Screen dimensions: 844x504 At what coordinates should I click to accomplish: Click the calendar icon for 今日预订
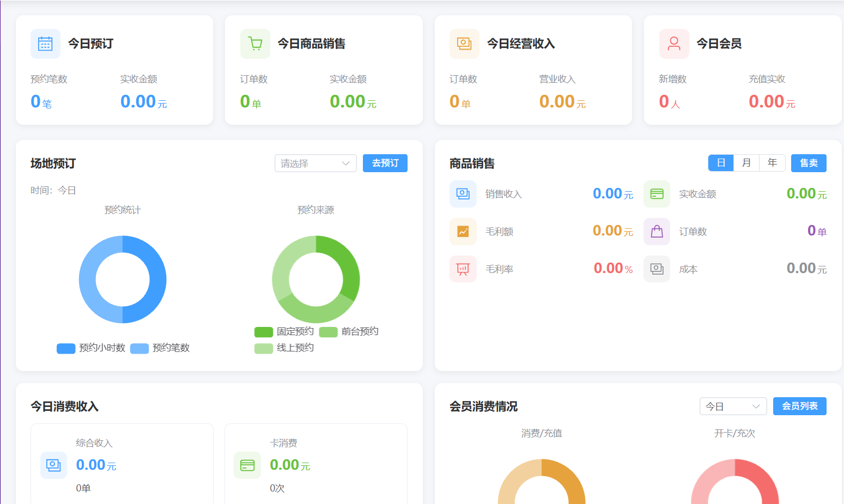tap(45, 44)
